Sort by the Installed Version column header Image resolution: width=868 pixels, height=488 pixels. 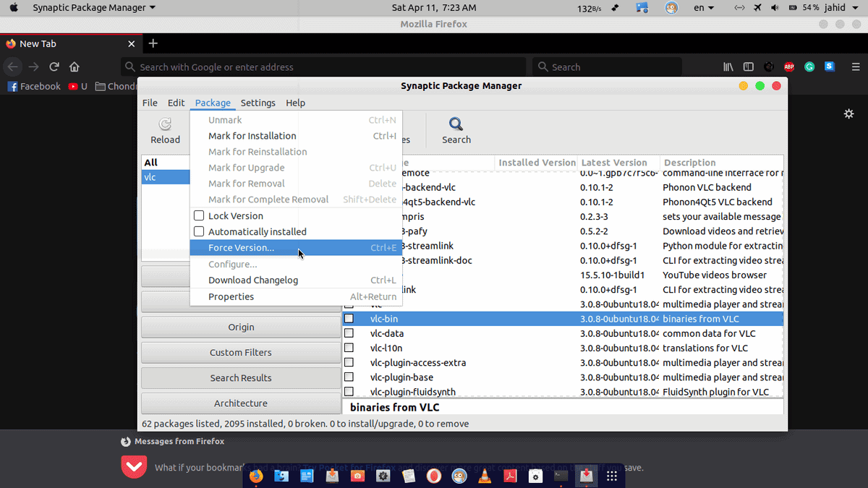pyautogui.click(x=536, y=163)
